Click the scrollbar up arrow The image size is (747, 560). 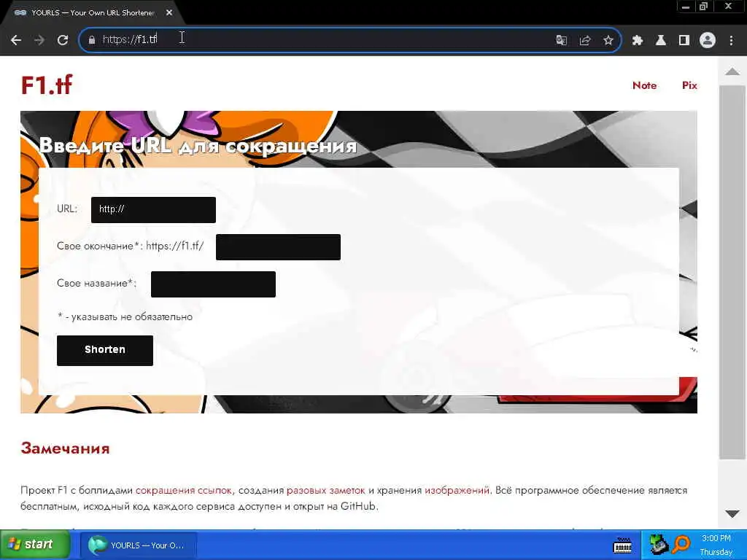coord(732,71)
